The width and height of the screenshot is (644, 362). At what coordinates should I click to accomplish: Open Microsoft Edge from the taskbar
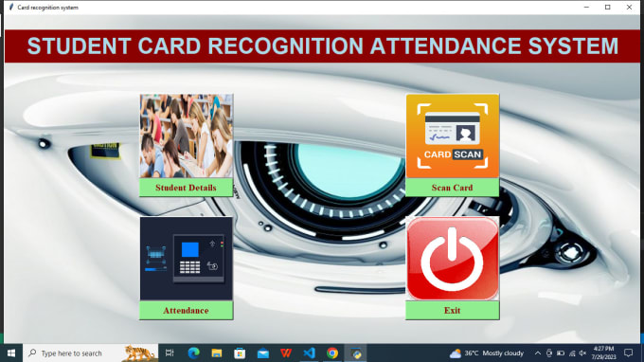[193, 353]
